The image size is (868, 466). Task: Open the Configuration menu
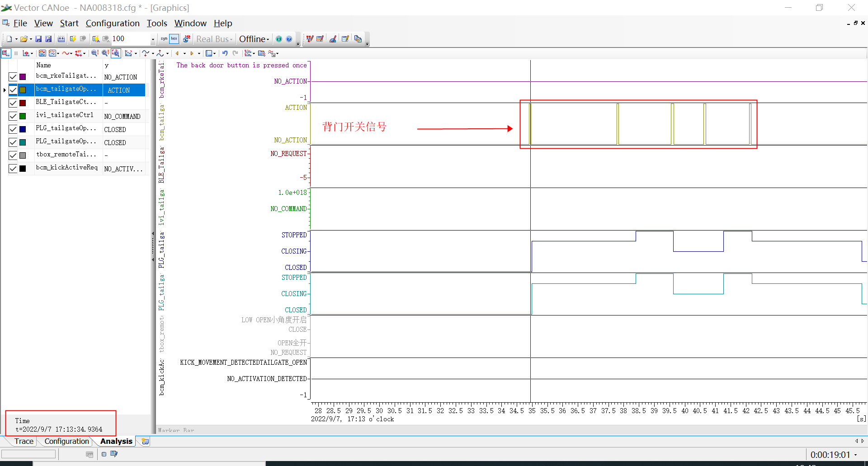113,23
